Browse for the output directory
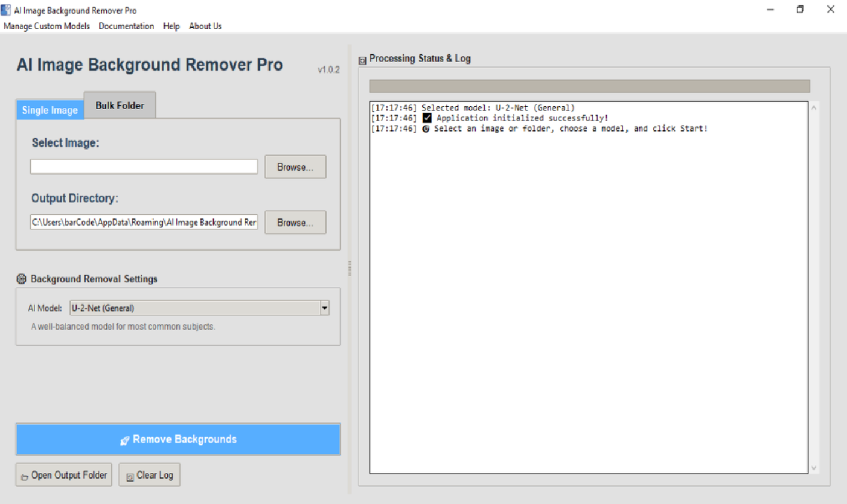847x504 pixels. 295,222
